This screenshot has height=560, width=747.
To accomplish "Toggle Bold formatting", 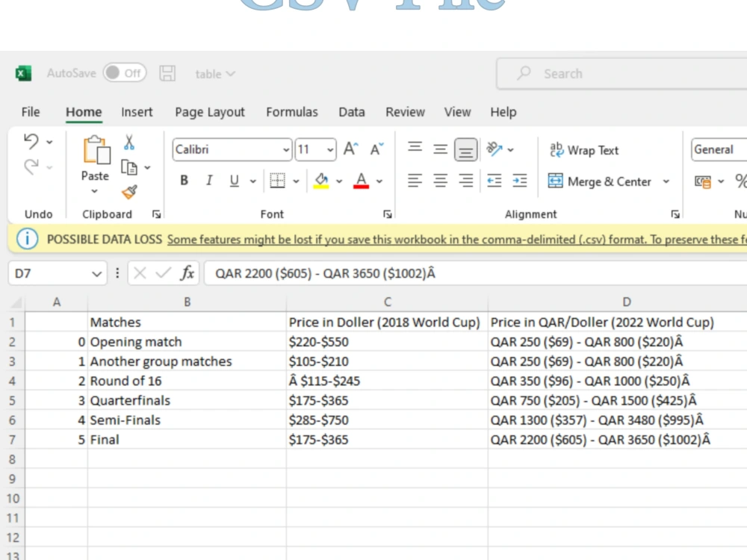I will point(184,181).
